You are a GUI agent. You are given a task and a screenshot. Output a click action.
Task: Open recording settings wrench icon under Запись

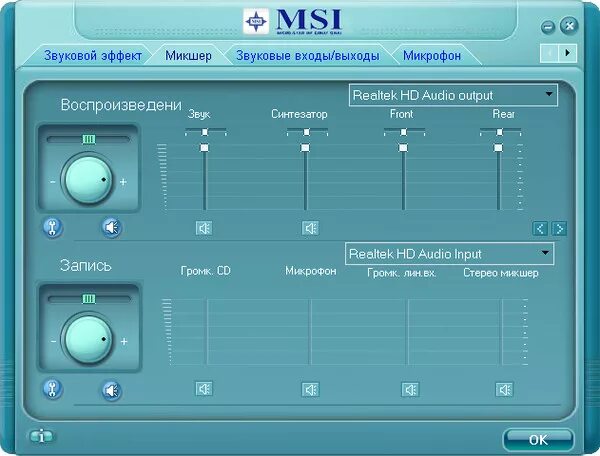[52, 389]
